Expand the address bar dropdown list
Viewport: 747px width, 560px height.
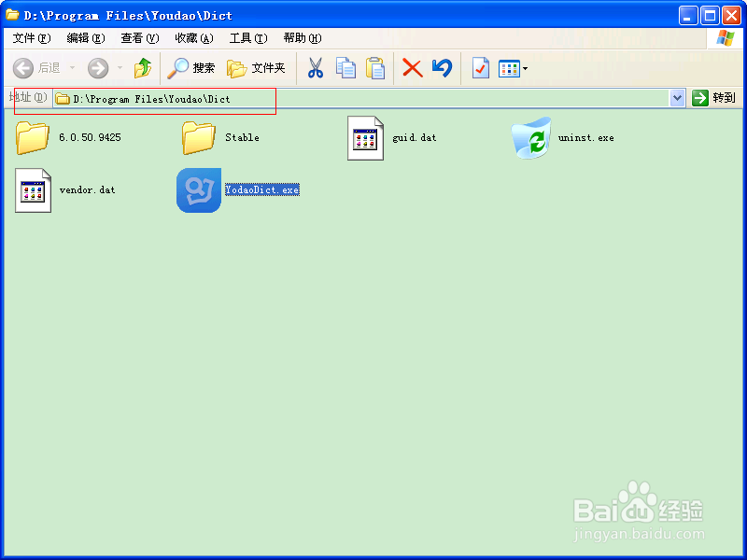[x=678, y=99]
